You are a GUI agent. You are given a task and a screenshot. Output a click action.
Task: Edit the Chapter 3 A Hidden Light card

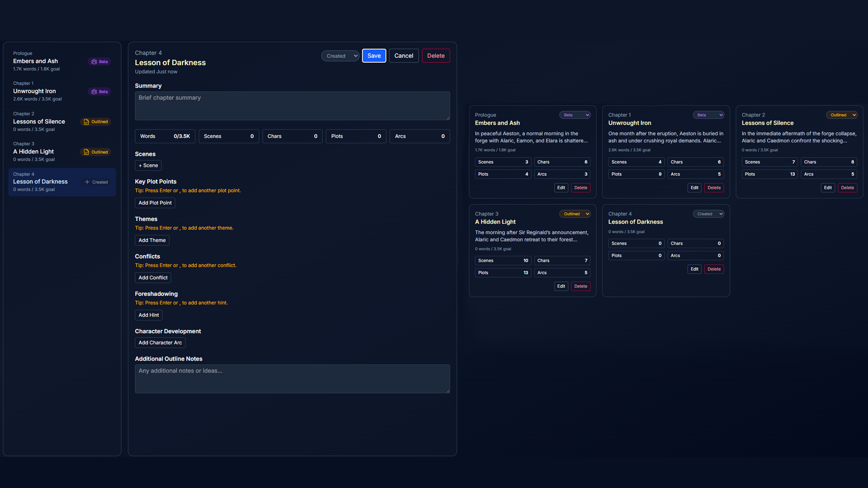click(561, 286)
